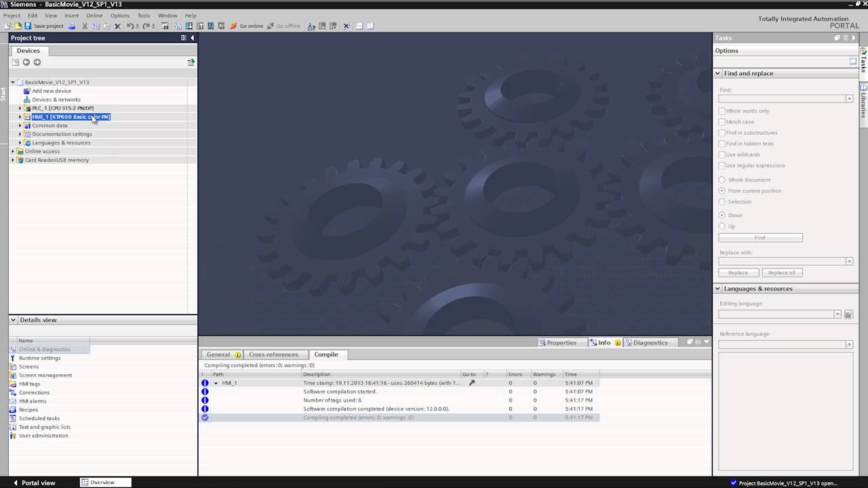
Task: Click the Compile icon in toolbar
Action: coord(178,26)
